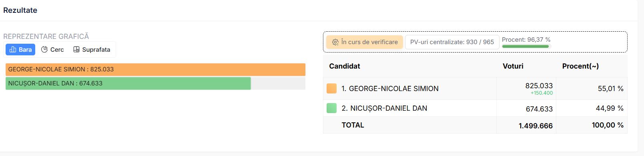Viewport: 644px width, 156px height.
Task: Click gear icon in verification status badge
Action: click(x=335, y=42)
